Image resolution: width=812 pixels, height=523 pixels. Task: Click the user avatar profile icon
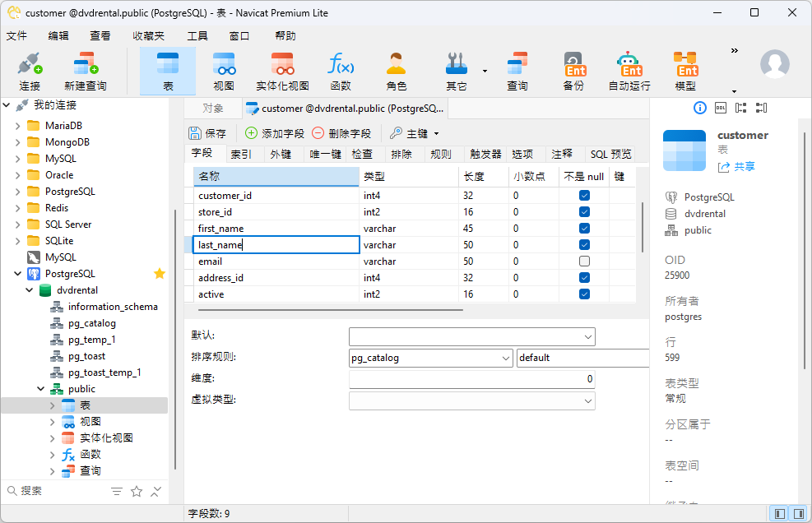[x=775, y=64]
